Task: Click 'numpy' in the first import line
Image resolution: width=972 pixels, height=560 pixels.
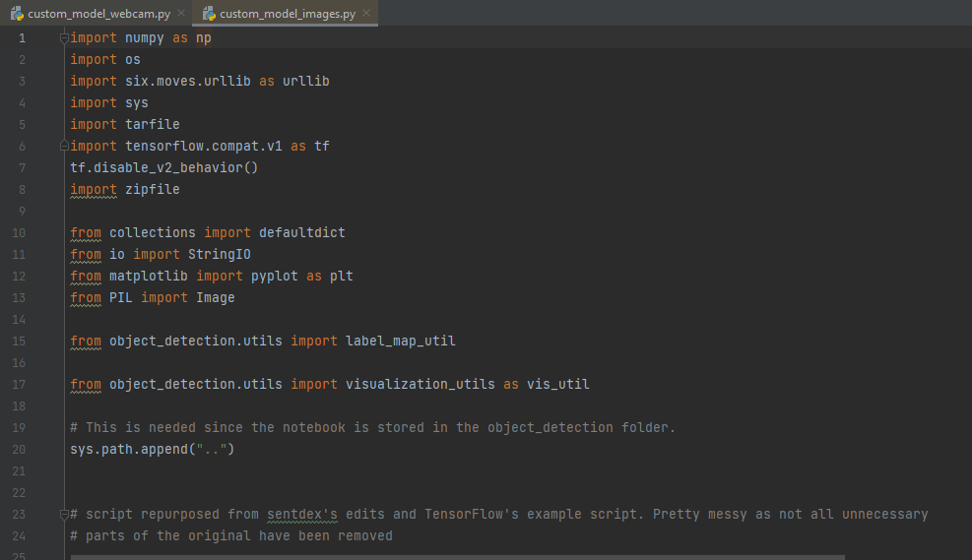Action: click(145, 38)
